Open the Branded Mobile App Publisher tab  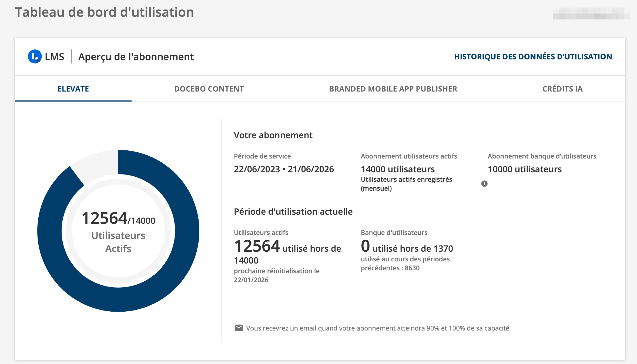pyautogui.click(x=393, y=89)
